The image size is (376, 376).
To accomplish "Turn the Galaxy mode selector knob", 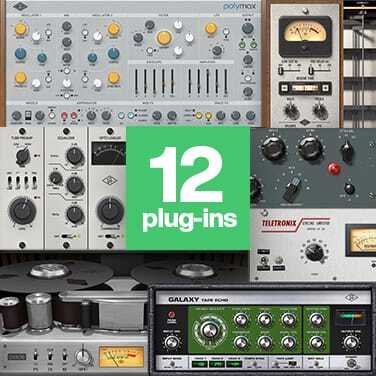I will point(209,330).
